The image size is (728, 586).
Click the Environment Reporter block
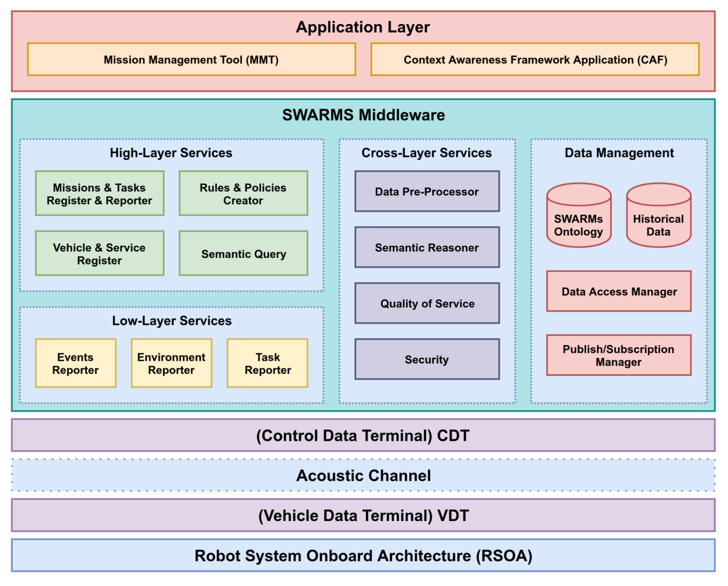point(172,363)
